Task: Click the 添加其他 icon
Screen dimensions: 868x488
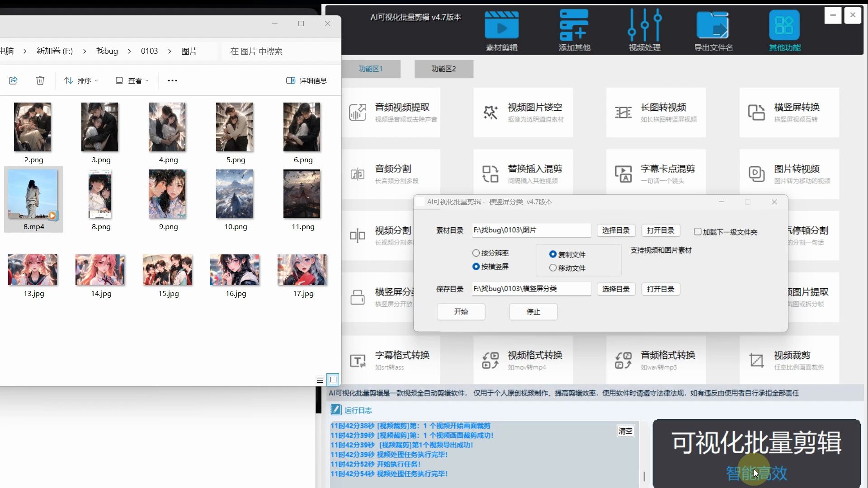Action: pos(574,26)
